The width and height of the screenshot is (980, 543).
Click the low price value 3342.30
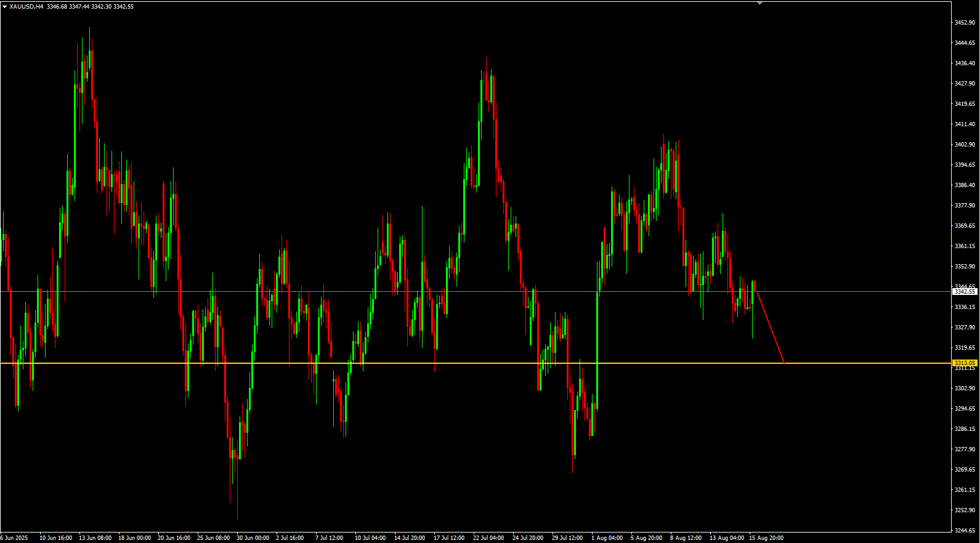click(x=101, y=7)
